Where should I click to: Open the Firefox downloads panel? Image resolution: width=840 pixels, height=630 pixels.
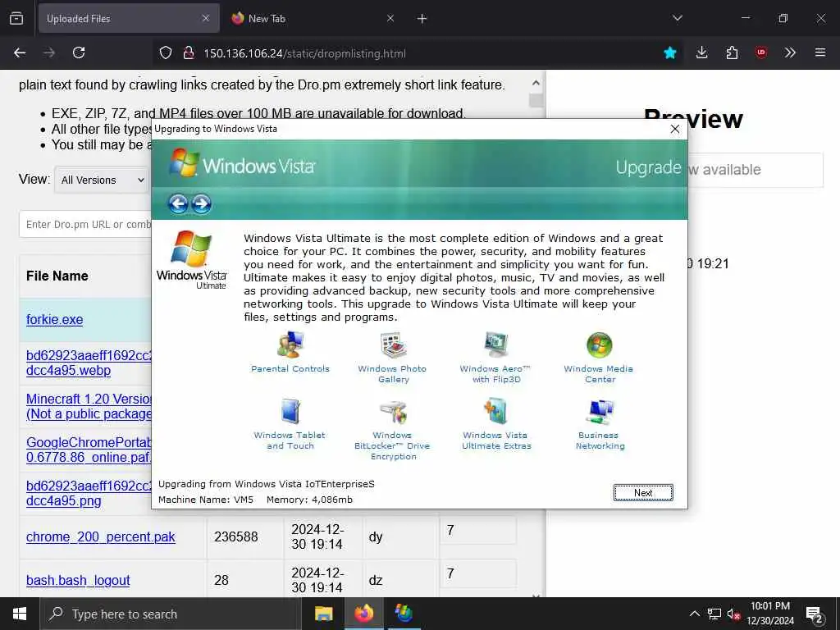coord(702,52)
